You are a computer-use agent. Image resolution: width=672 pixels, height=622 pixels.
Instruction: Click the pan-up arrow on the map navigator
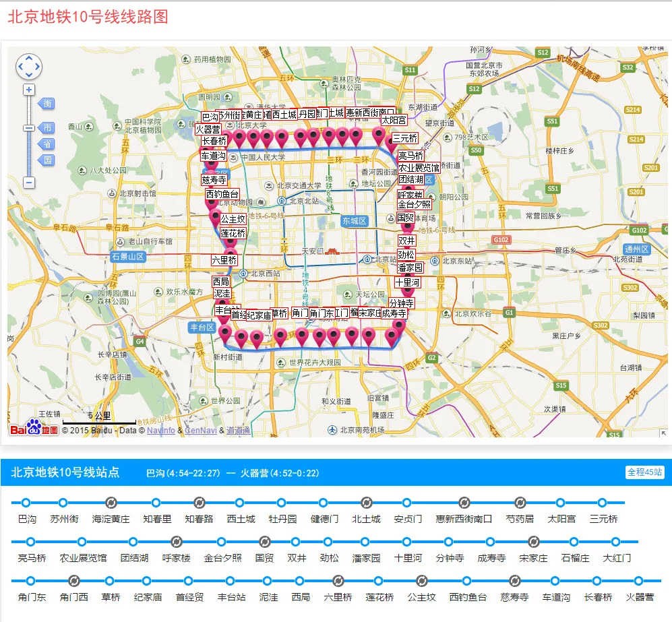coord(29,57)
